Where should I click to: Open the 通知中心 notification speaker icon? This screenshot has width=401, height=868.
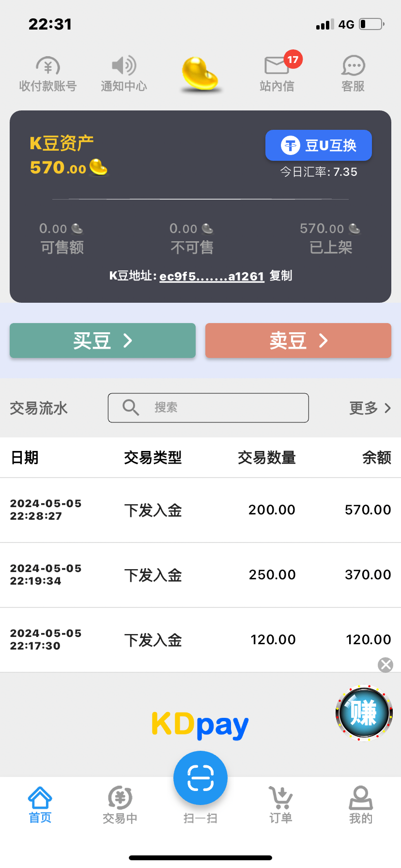click(124, 74)
